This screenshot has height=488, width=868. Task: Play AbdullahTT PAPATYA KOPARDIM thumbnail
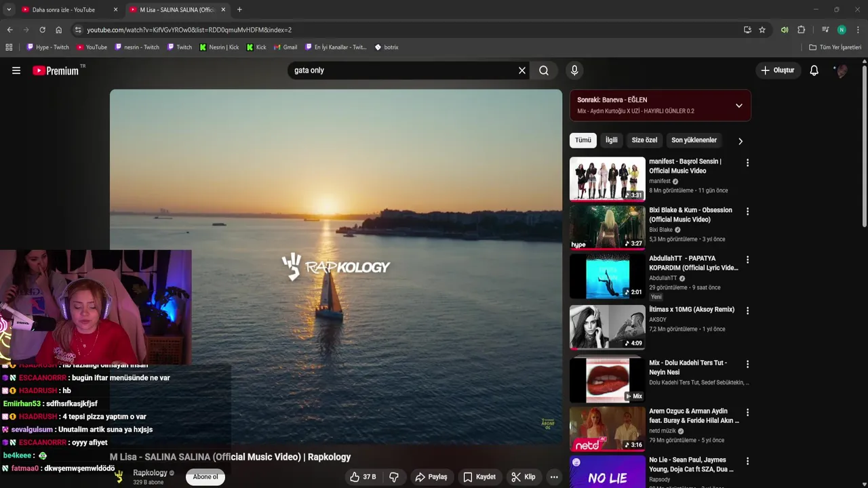(x=608, y=276)
